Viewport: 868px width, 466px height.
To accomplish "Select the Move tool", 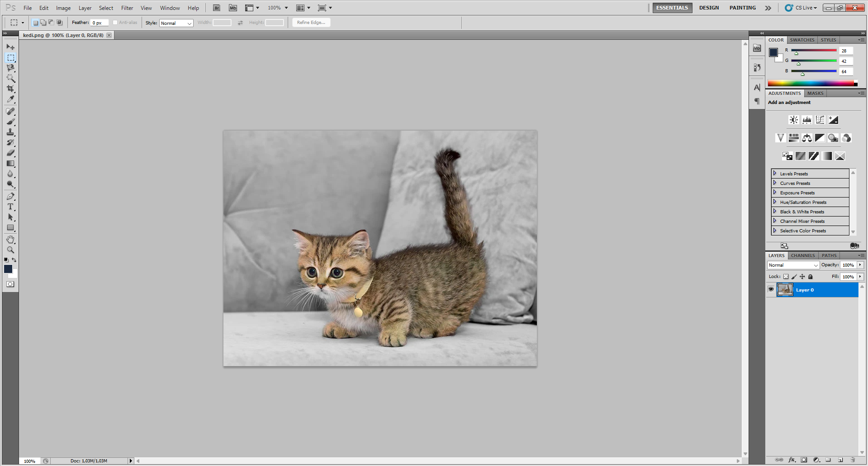I will coord(10,47).
